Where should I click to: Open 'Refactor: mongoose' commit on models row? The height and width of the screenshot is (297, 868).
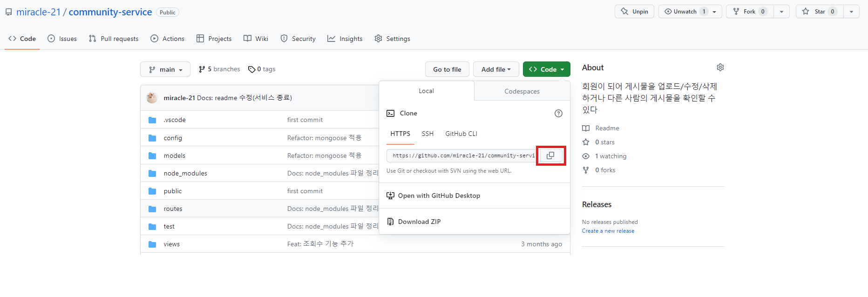point(324,155)
